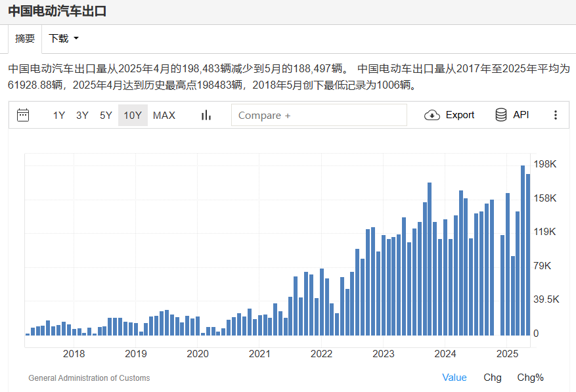Click the Export text label
The width and height of the screenshot is (576, 392).
point(460,115)
